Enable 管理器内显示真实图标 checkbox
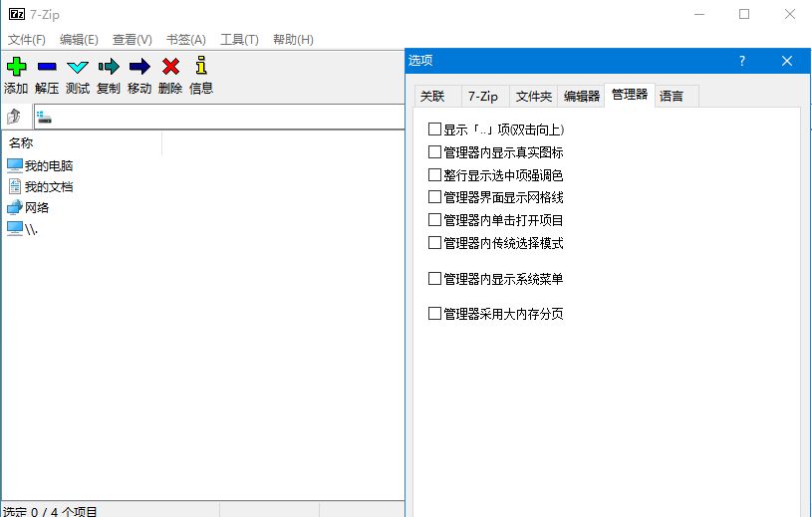812x517 pixels. click(434, 152)
